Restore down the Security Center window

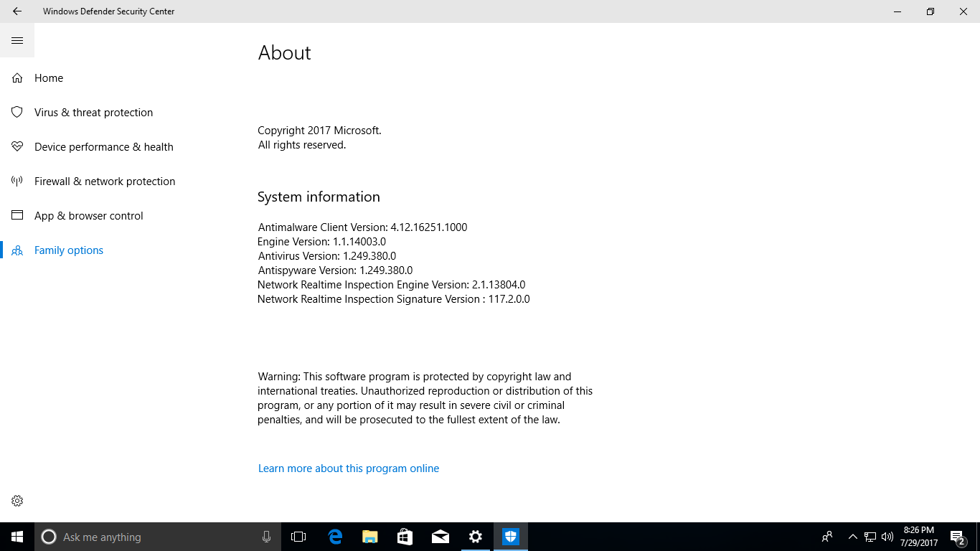point(930,11)
